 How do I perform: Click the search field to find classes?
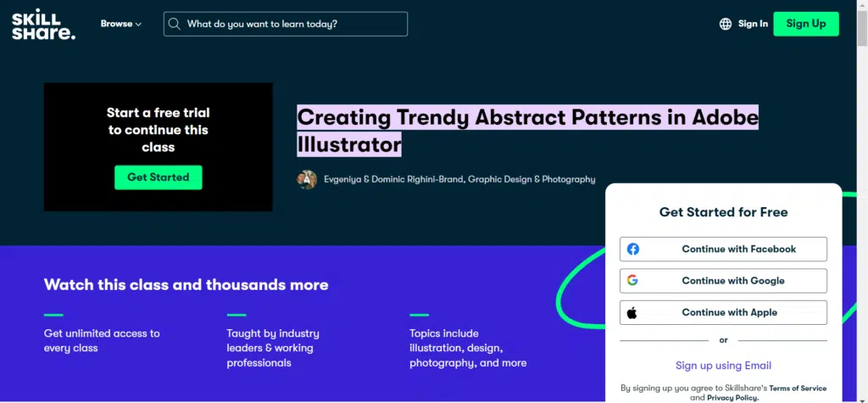click(286, 24)
